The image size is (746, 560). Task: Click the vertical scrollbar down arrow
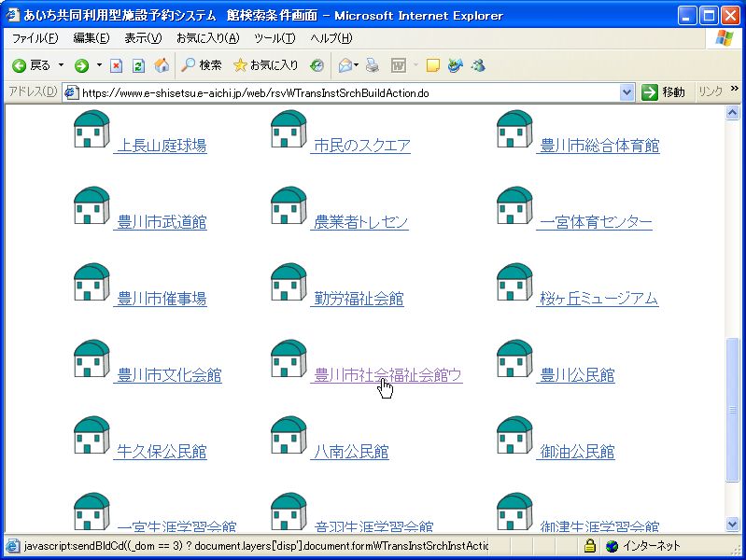pos(733,525)
